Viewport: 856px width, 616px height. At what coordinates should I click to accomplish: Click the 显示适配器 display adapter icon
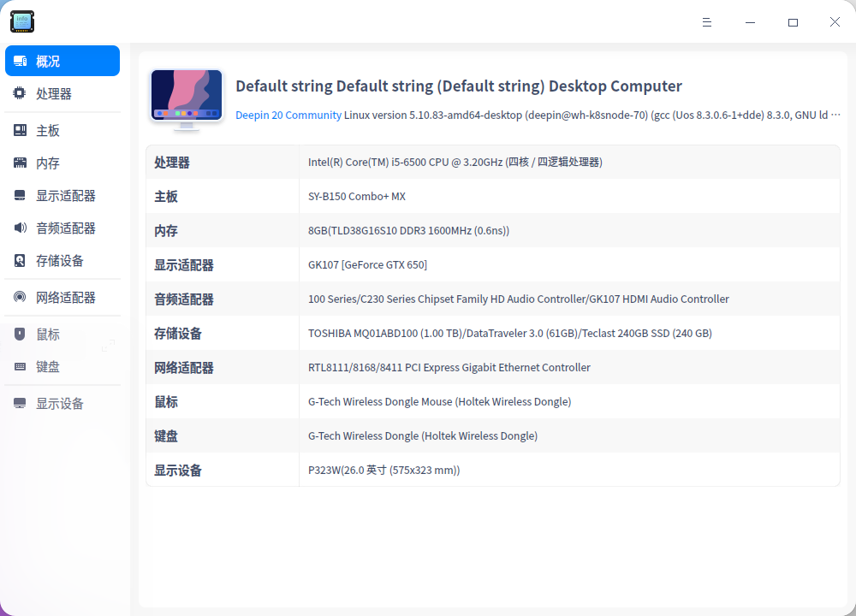pos(21,195)
